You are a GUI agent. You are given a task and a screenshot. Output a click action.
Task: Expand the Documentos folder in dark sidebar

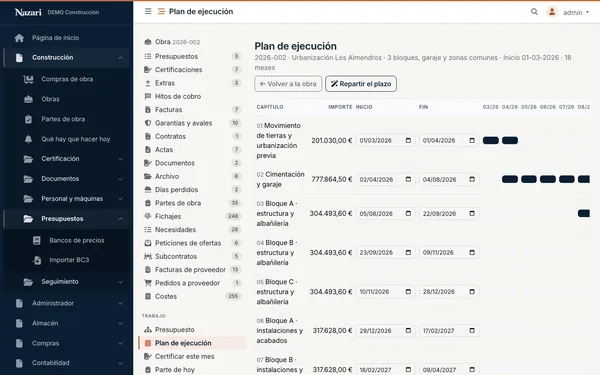(73, 179)
